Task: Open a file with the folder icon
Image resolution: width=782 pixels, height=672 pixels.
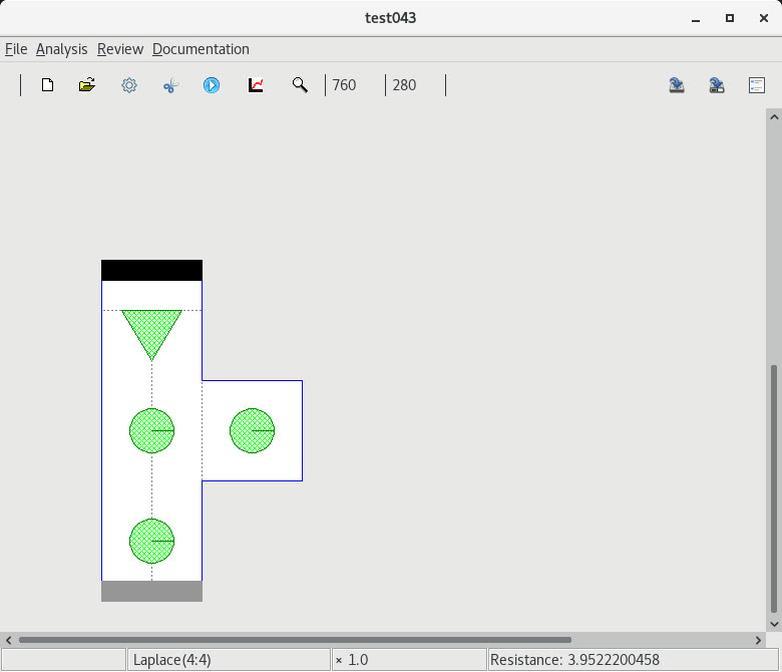Action: pos(87,85)
